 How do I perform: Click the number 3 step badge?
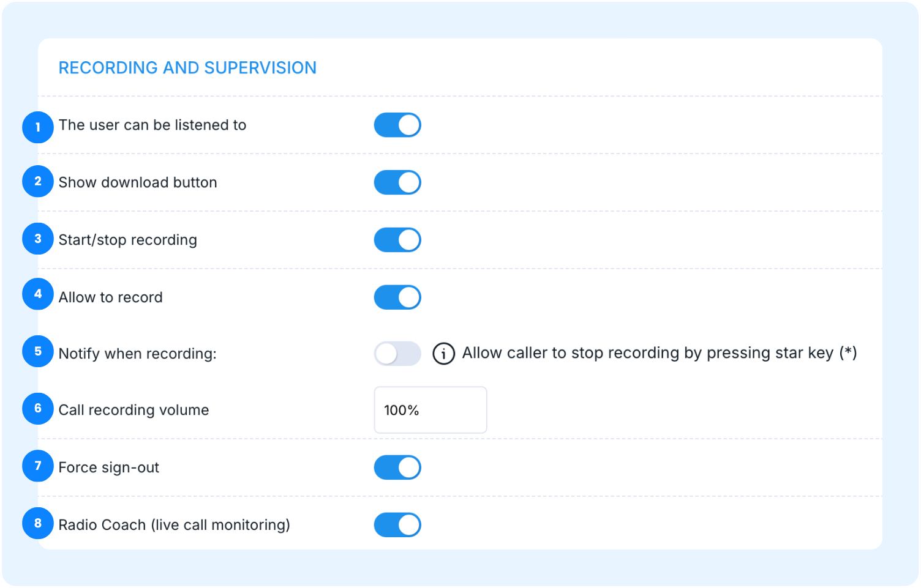coord(38,239)
